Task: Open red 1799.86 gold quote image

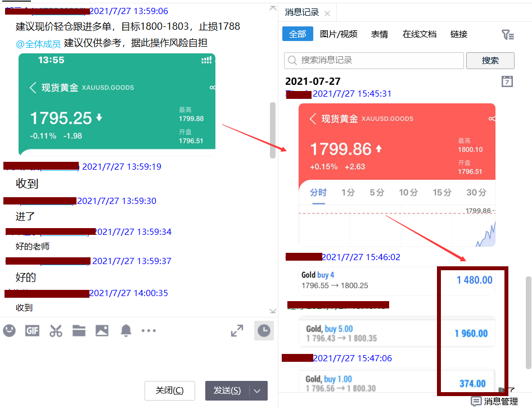Action: pos(397,175)
